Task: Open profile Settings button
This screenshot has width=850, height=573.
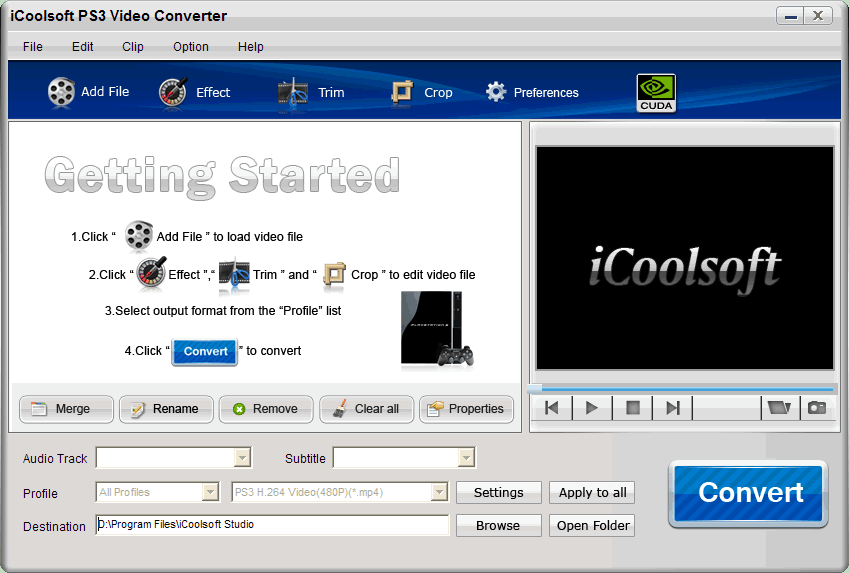Action: pos(499,492)
